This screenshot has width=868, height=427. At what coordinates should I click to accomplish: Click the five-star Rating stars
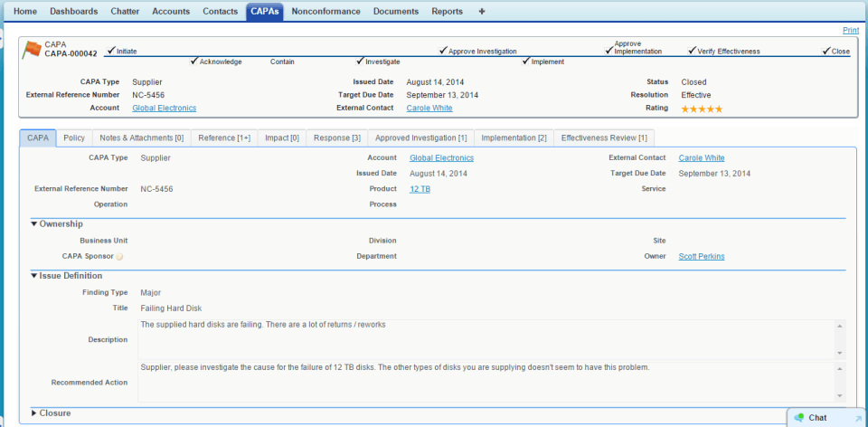[702, 109]
